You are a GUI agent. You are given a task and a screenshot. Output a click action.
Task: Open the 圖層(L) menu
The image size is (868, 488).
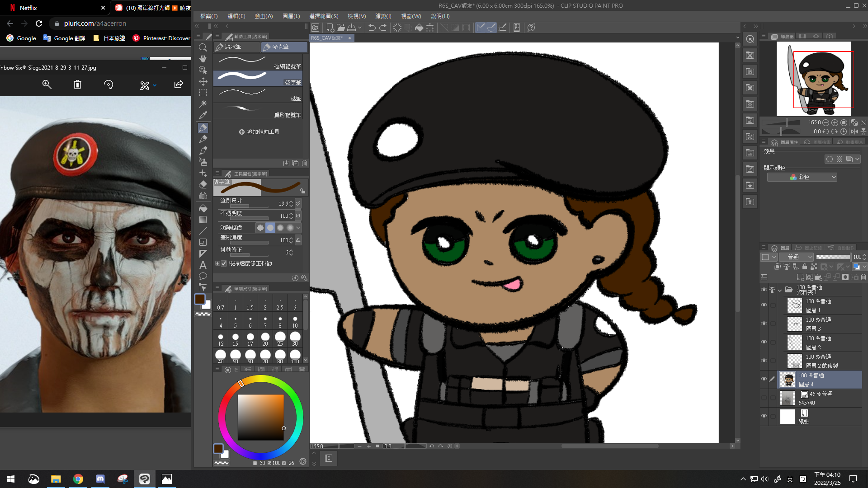tap(291, 16)
